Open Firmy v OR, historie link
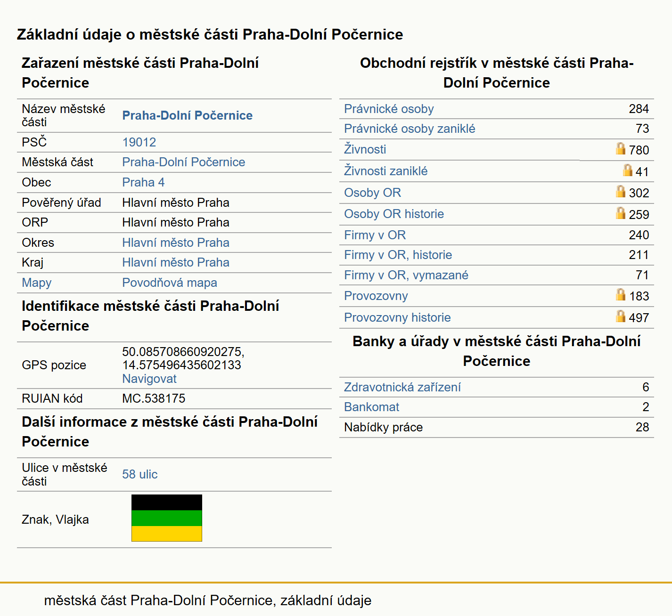The image size is (672, 616). click(x=398, y=255)
